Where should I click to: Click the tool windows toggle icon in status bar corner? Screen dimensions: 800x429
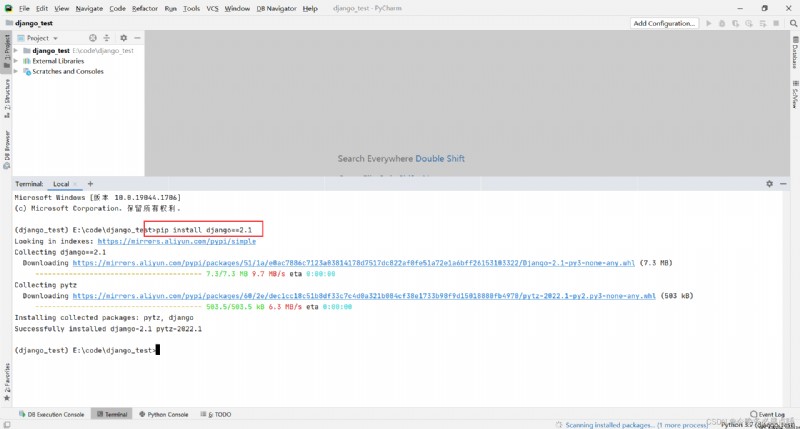(6, 424)
